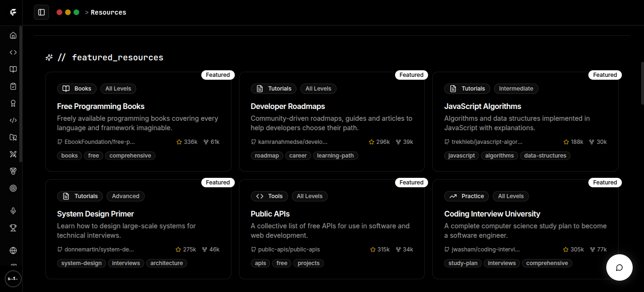The image size is (644, 292).
Task: Click Intermediate level badge
Action: tap(516, 89)
